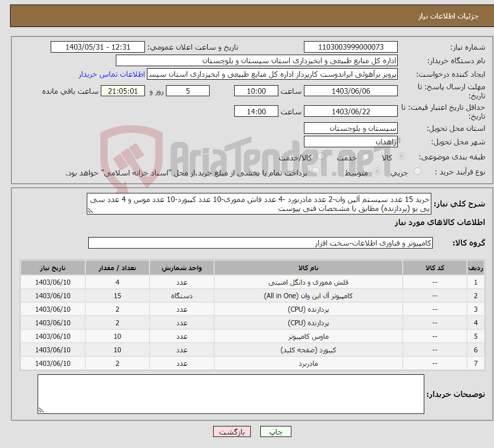This screenshot has height=448, width=494.
Task: Click the نام کالا column header
Action: pos(308,268)
